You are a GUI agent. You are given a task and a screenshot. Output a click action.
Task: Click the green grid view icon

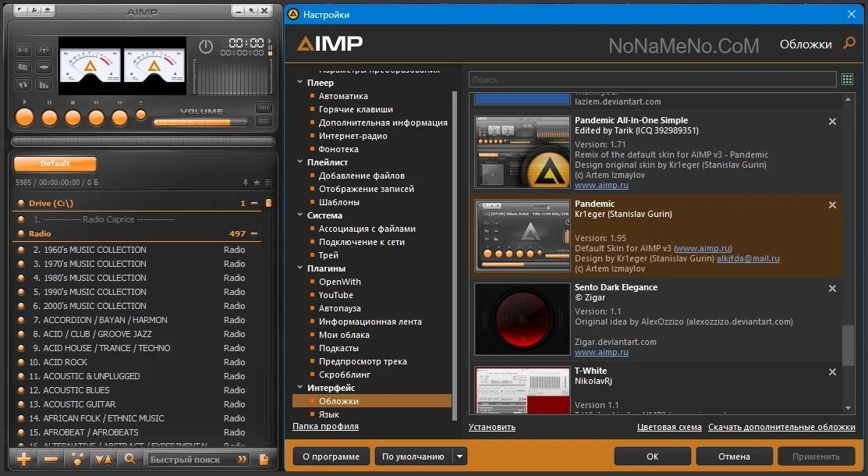click(847, 80)
